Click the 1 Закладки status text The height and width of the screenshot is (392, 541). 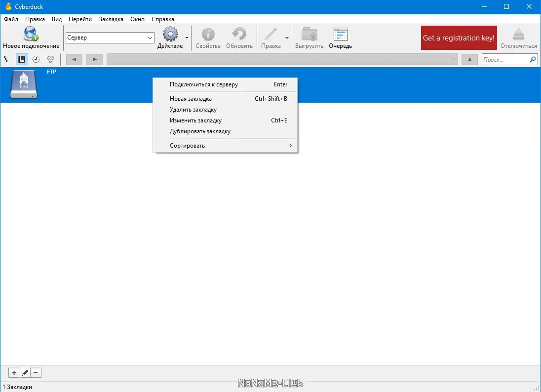click(x=17, y=387)
